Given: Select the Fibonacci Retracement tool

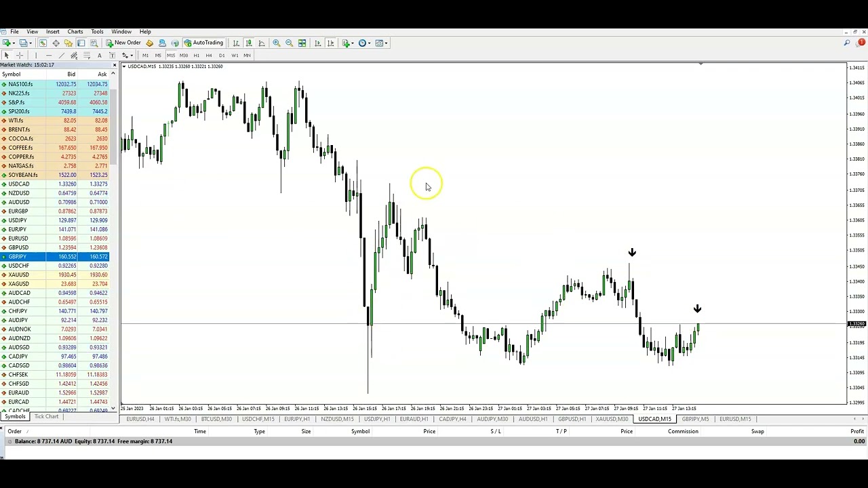Looking at the screenshot, I should [x=87, y=56].
